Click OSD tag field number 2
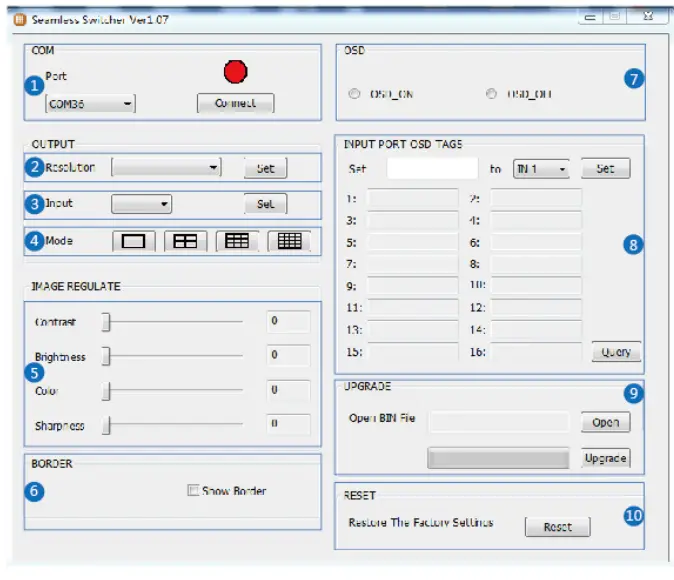 [x=536, y=198]
